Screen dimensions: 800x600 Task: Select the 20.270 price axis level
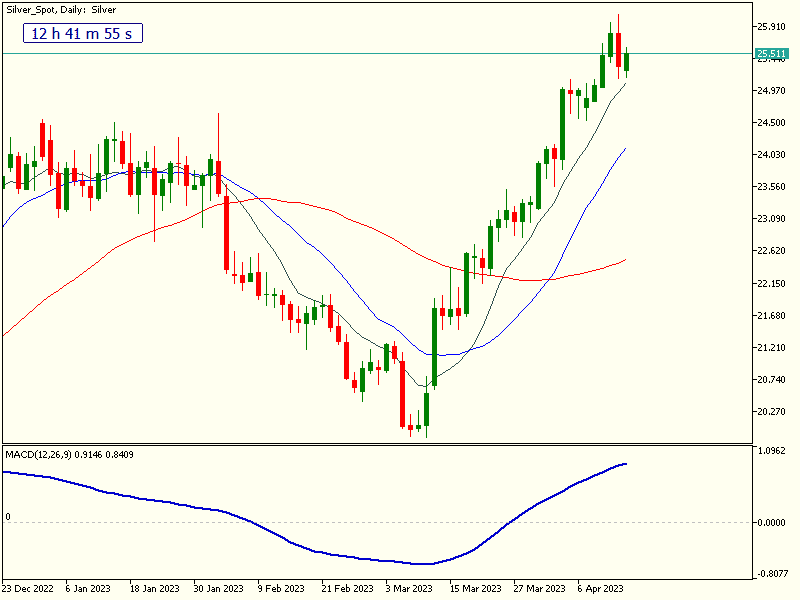point(771,412)
